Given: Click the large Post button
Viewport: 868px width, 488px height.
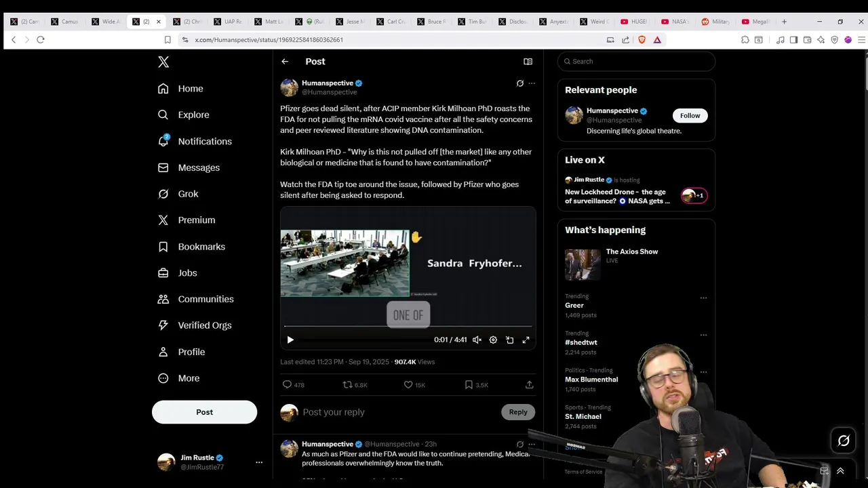Looking at the screenshot, I should point(204,412).
